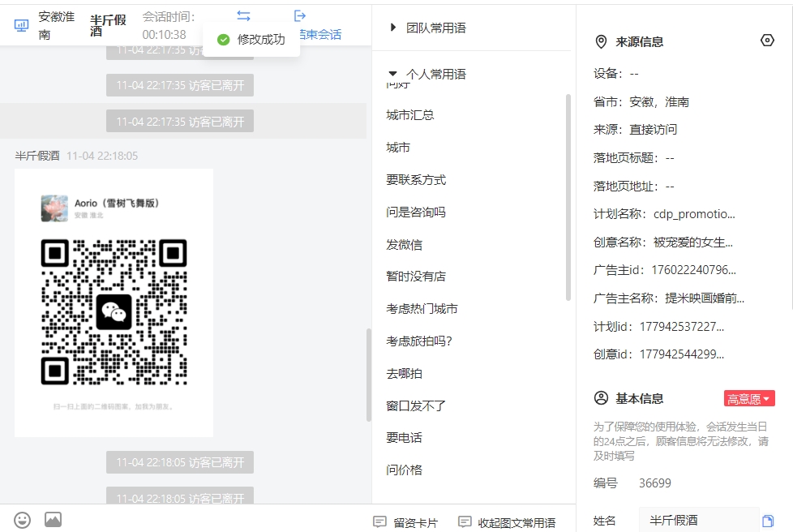Image resolution: width=793 pixels, height=532 pixels.
Task: Click the 编号 value 36699
Action: coord(655,483)
